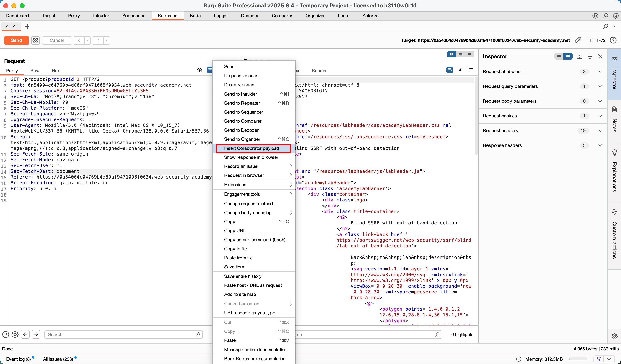Expand Request headers section in Inspector
Image resolution: width=621 pixels, height=364 pixels.
tap(600, 131)
